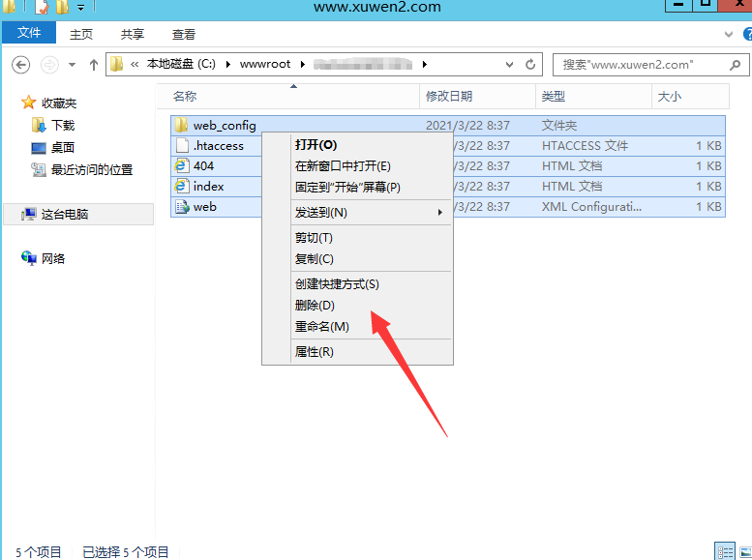
Task: Choose 删除(D) from context menu
Action: [x=315, y=306]
